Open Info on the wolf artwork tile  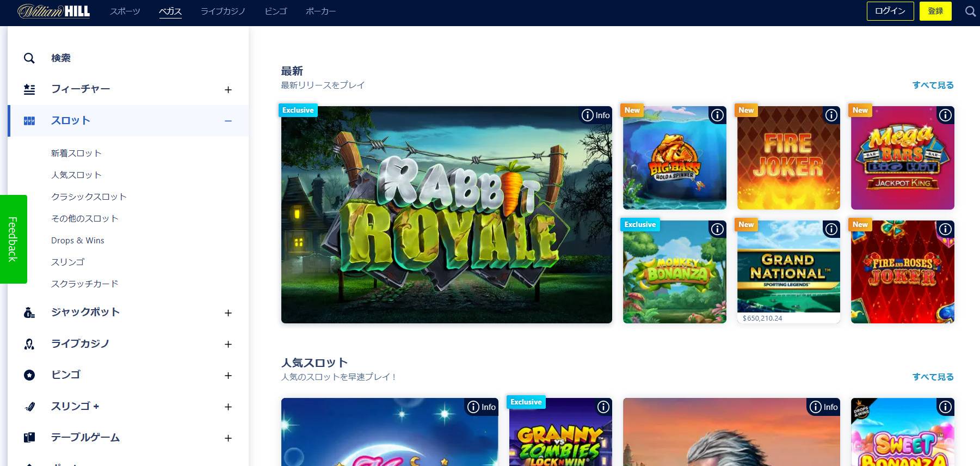click(824, 407)
